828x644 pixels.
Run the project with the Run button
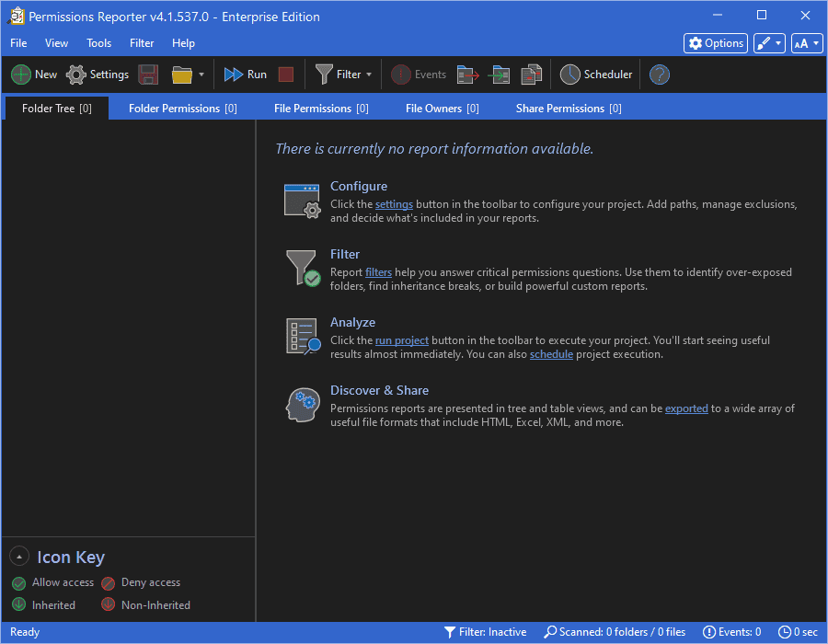click(245, 75)
